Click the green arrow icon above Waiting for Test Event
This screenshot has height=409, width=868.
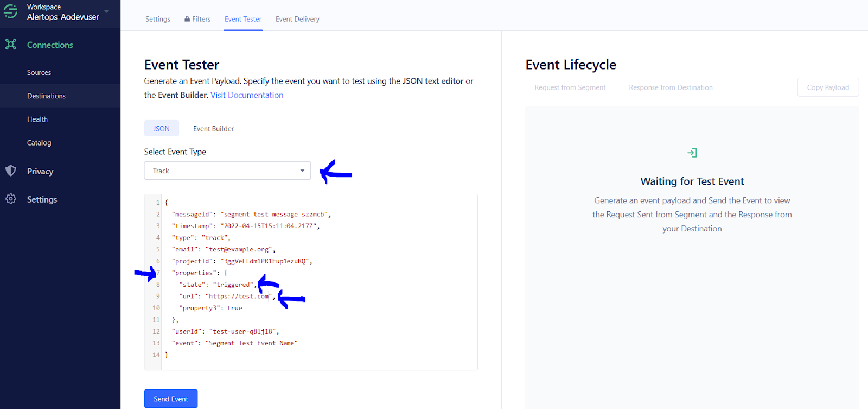coord(692,153)
